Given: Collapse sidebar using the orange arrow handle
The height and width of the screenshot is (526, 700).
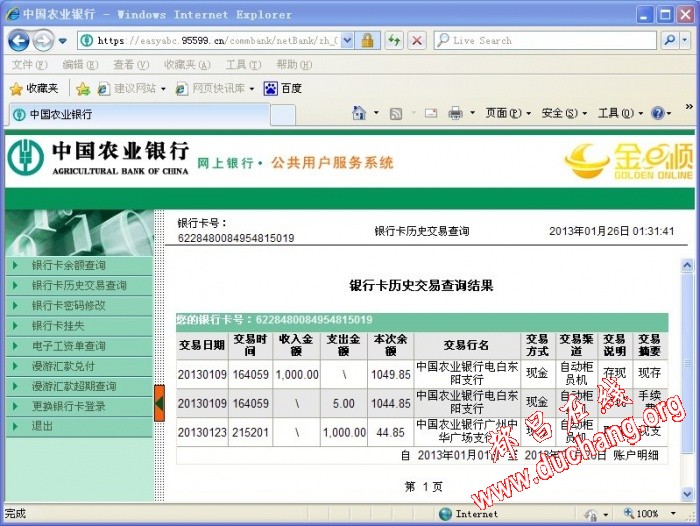Looking at the screenshot, I should (159, 403).
